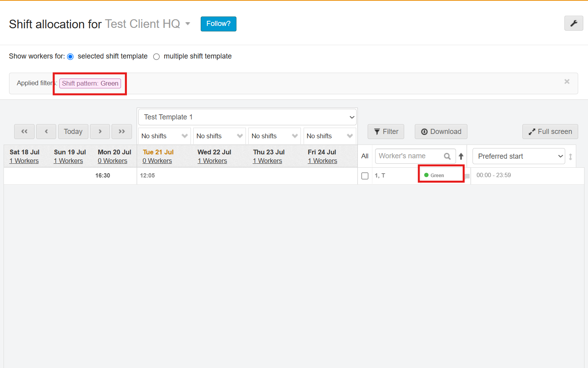Open '1 Workers' link under Thu 23 Jul
Viewport: 588px width, 368px height.
267,161
